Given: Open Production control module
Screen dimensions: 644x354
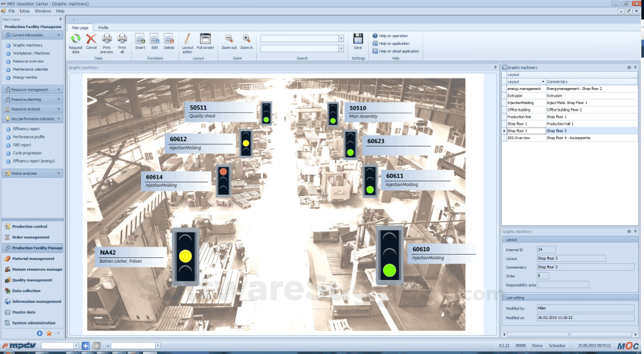Looking at the screenshot, I should tap(30, 226).
